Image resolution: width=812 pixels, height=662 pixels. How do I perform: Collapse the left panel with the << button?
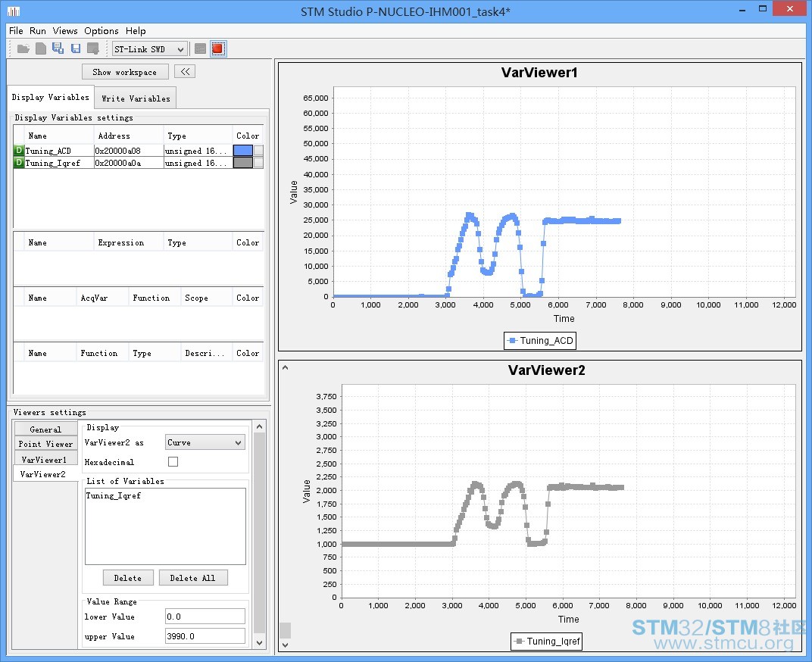(185, 71)
